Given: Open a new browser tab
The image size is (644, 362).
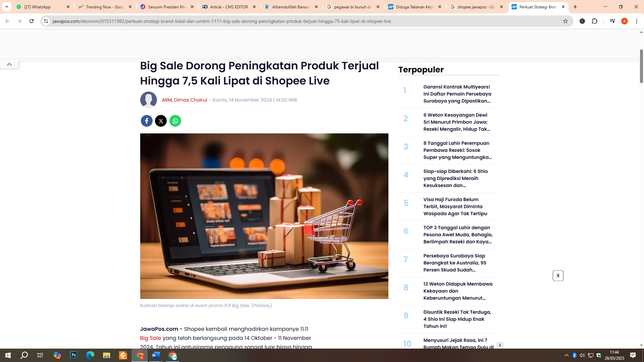Looking at the screenshot, I should coord(575,7).
